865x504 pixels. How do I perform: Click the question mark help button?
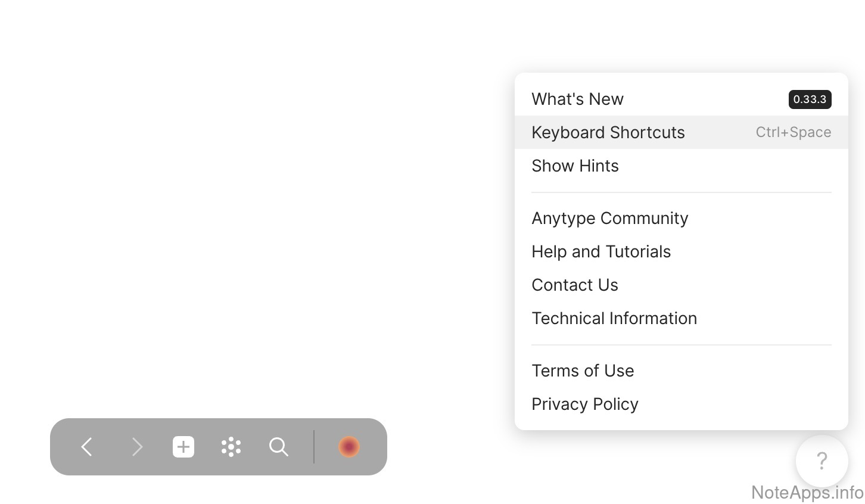pyautogui.click(x=822, y=461)
